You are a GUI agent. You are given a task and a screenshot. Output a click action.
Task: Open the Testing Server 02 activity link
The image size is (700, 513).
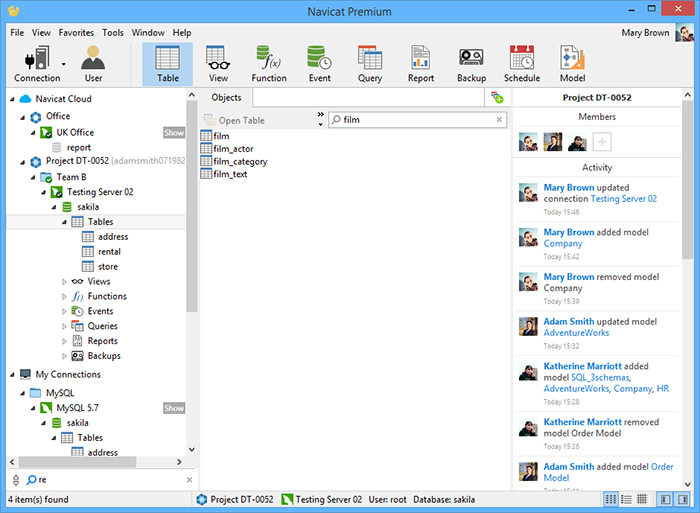click(x=624, y=199)
